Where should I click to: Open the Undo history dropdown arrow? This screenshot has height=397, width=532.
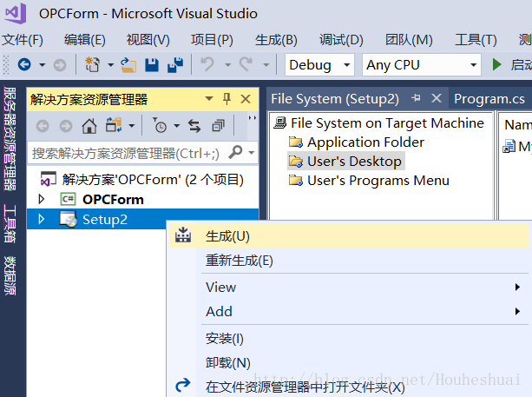click(227, 64)
